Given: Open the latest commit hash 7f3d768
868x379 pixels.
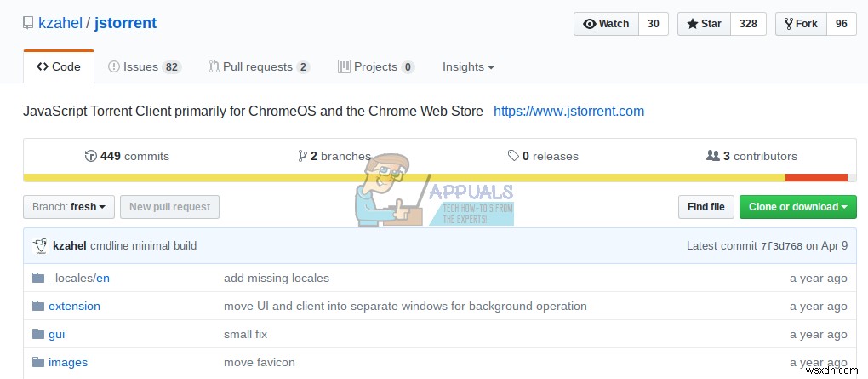Looking at the screenshot, I should [782, 246].
